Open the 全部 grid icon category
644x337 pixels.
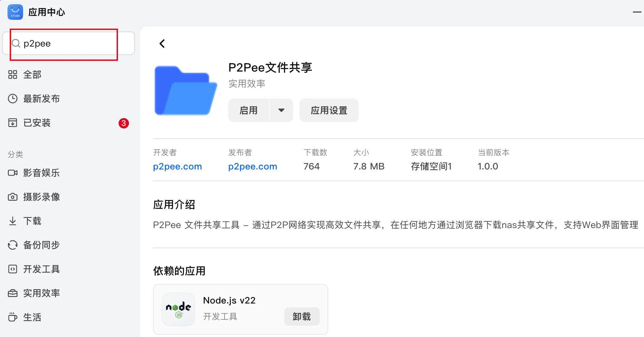(13, 74)
